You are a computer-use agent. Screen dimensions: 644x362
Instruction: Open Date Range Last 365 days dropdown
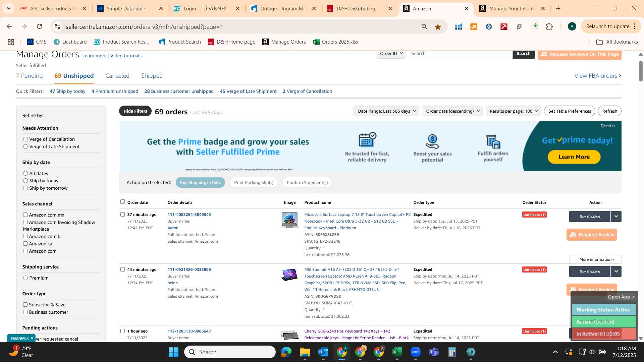pos(386,111)
